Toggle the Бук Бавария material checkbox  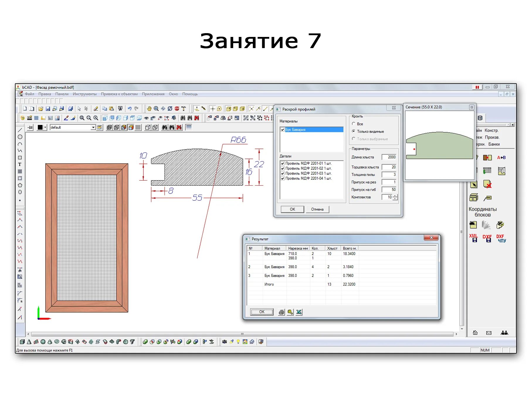click(x=283, y=130)
